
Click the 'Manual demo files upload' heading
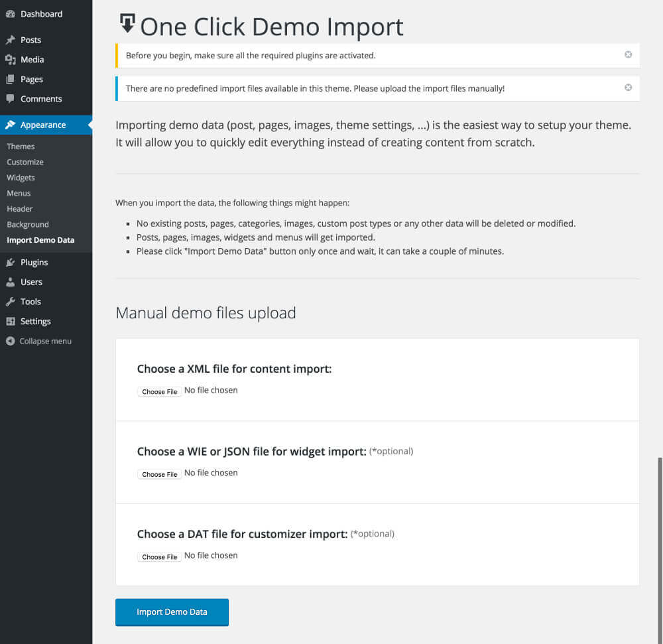(x=206, y=313)
